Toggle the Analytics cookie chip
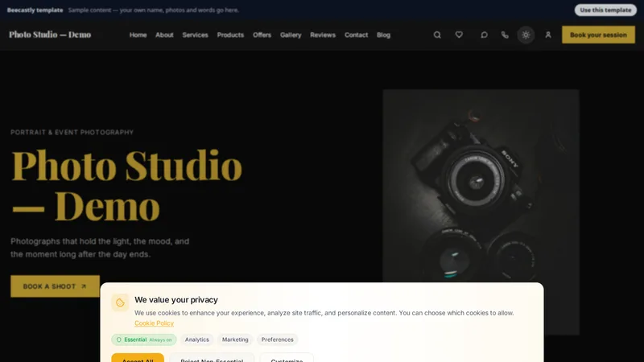This screenshot has width=644, height=362. [196, 339]
